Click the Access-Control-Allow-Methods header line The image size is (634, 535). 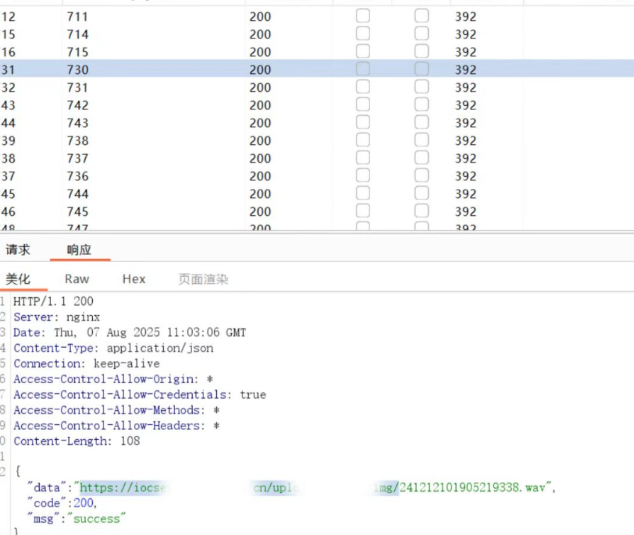pyautogui.click(x=116, y=410)
